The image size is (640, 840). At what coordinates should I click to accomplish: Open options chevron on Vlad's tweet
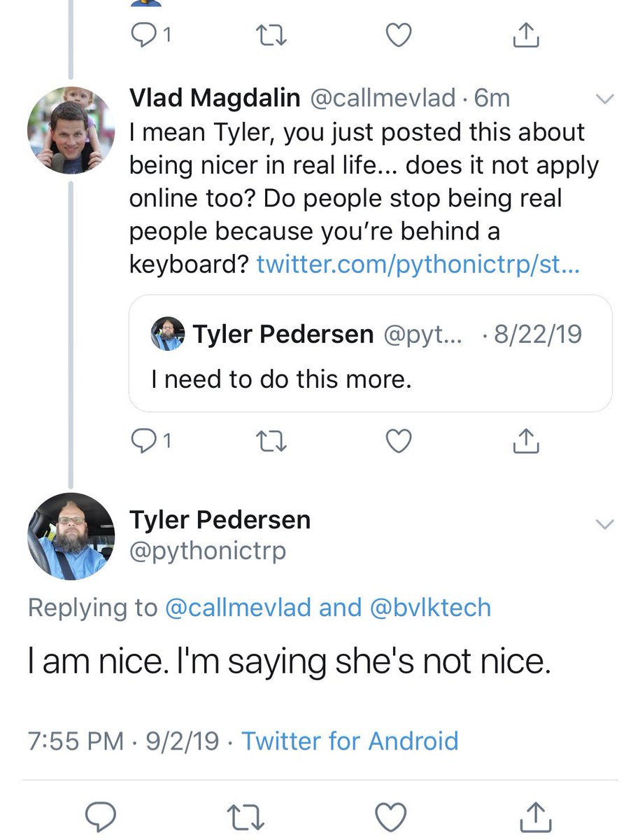[604, 99]
